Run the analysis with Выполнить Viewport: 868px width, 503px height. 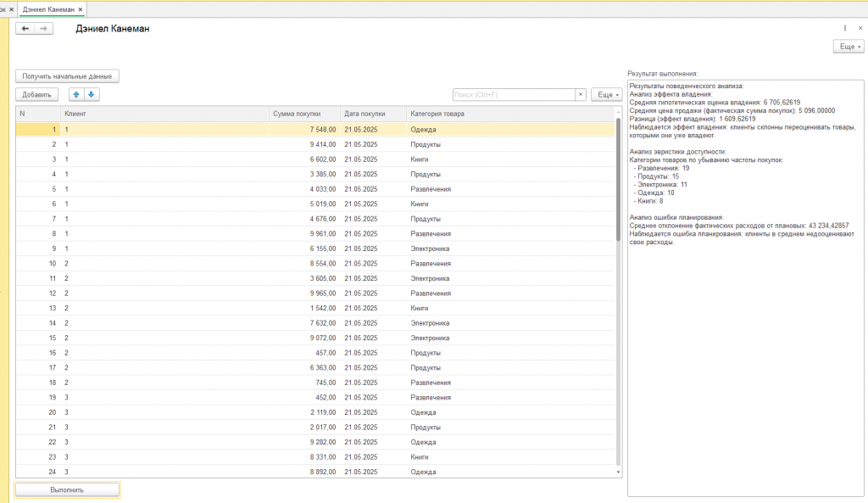[x=67, y=489]
